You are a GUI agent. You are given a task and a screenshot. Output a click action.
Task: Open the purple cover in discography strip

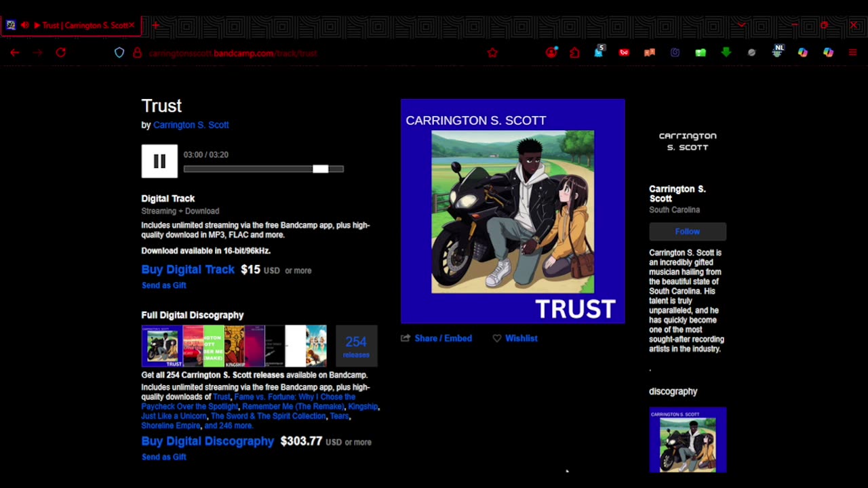(254, 346)
